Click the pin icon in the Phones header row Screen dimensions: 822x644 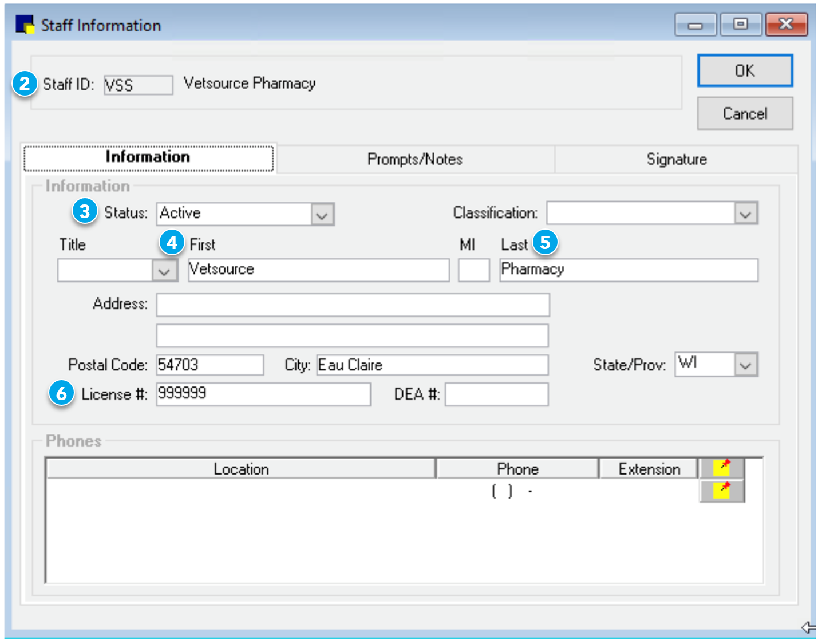point(722,468)
